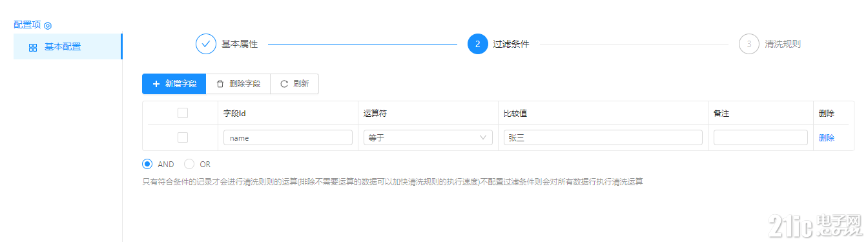This screenshot has width=868, height=242.
Task: Click the refresh icon in 刷新 button
Action: tap(284, 84)
